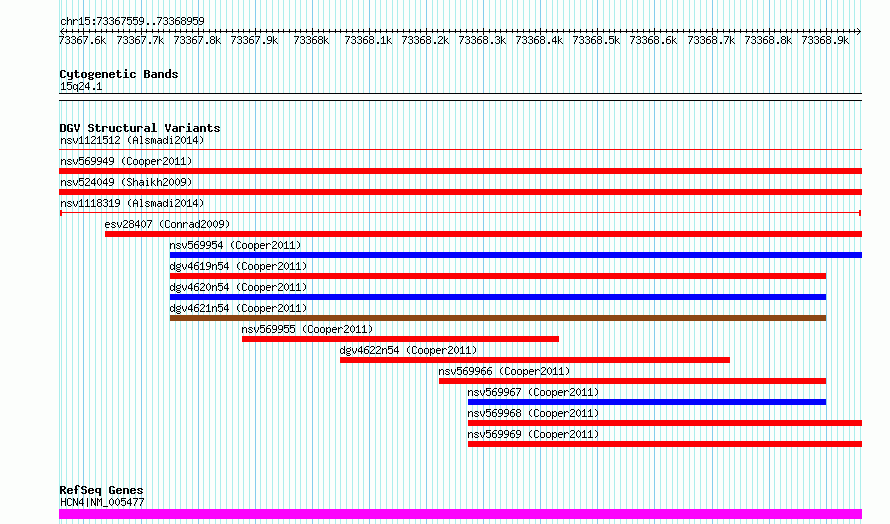
Task: Select the brown bar under dgv4621n54
Action: click(498, 318)
